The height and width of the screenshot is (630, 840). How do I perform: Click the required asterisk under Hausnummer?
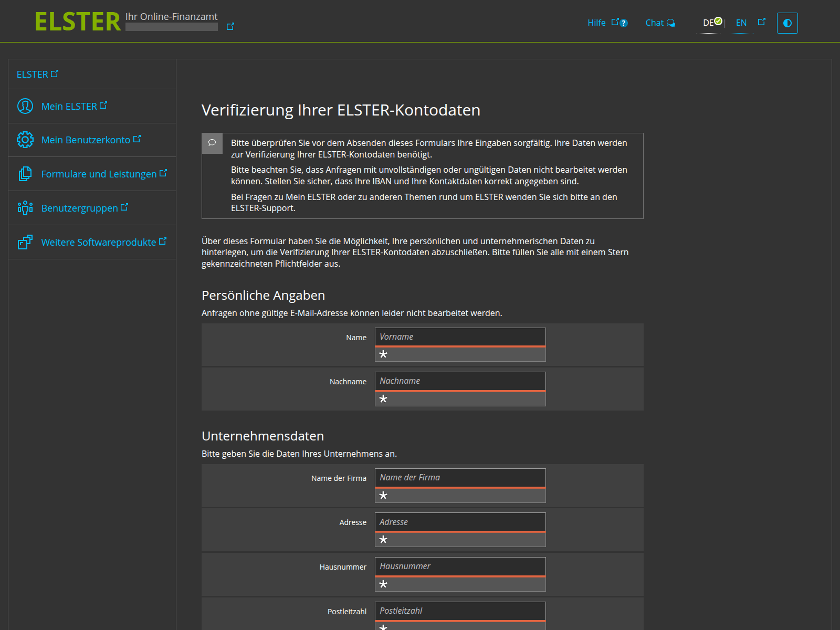(383, 584)
